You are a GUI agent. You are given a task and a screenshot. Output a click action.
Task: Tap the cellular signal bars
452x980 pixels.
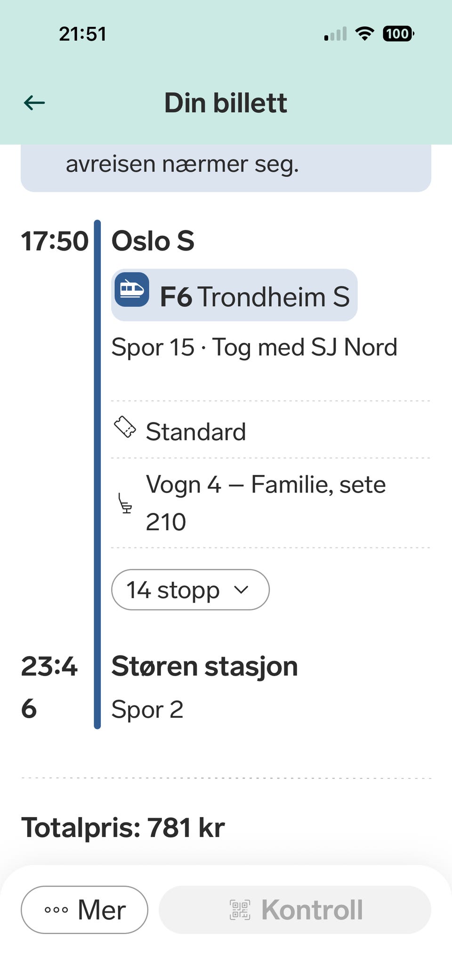336,34
